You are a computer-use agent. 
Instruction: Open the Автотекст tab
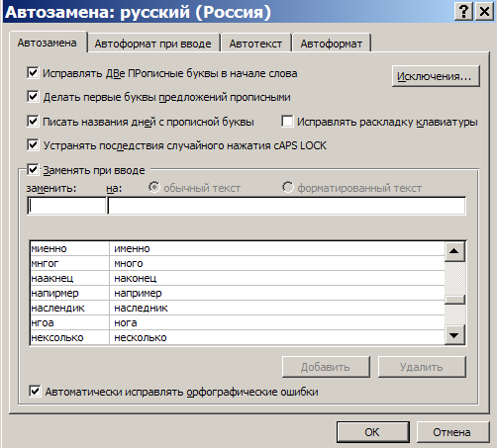255,44
